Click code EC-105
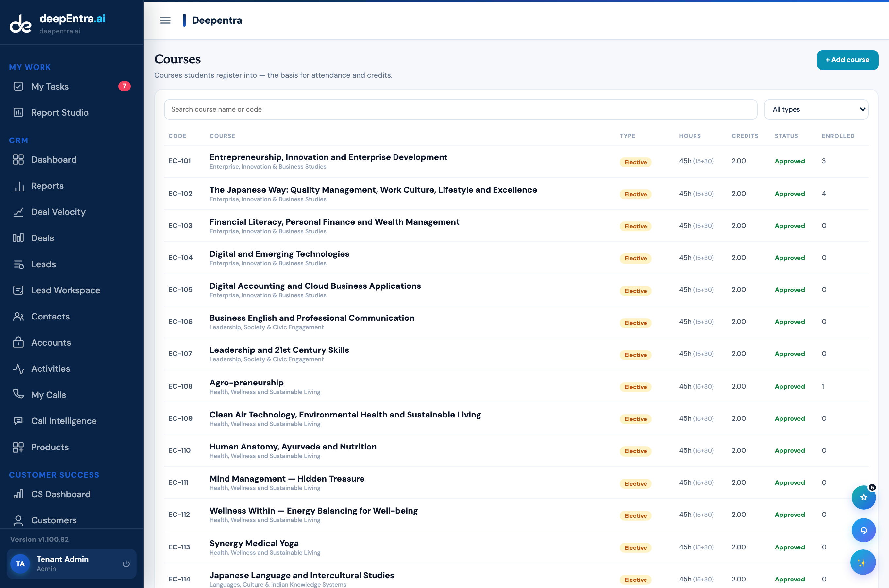889x588 pixels. [180, 289]
